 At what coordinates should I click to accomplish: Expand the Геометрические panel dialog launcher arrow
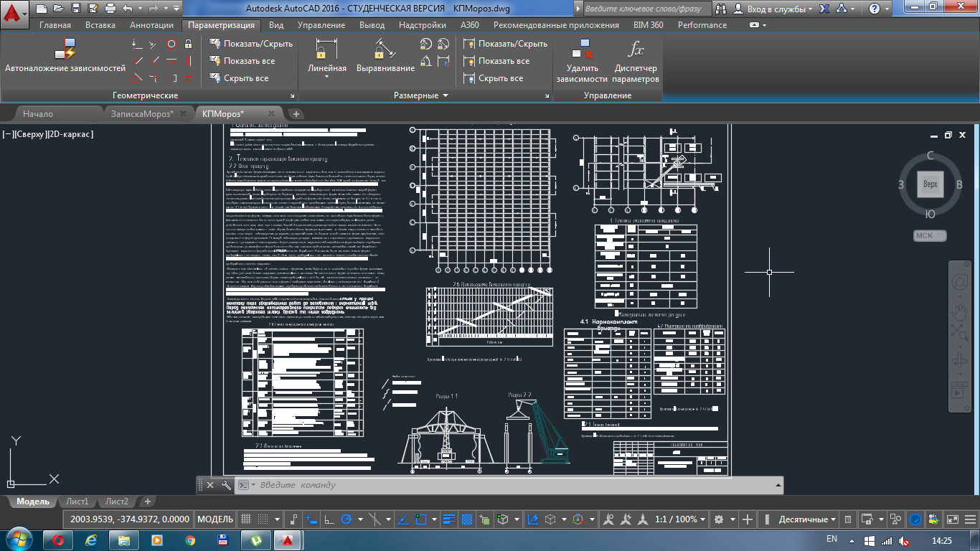(292, 95)
